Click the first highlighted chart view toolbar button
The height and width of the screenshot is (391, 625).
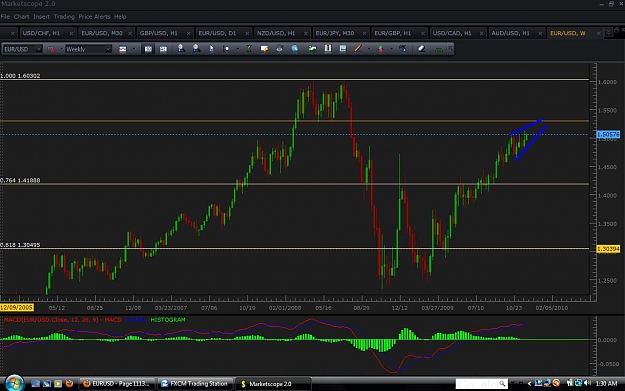coord(148,49)
